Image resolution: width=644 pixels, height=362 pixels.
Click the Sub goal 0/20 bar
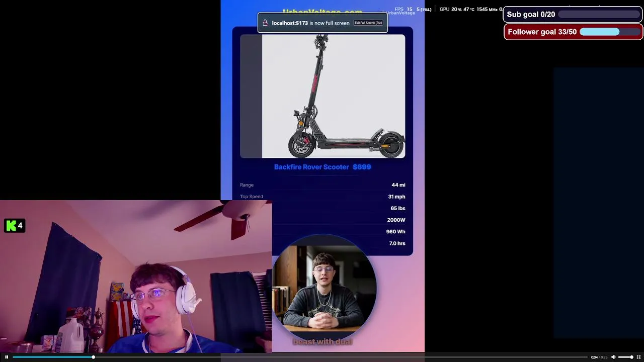[573, 15]
